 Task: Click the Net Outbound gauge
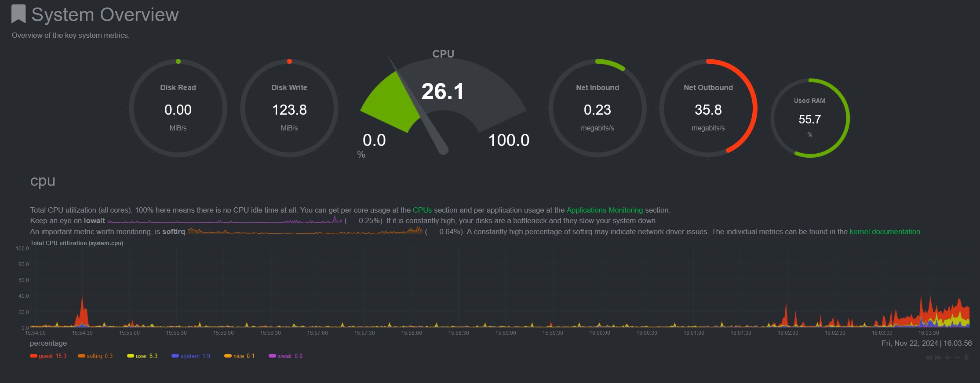click(x=708, y=108)
